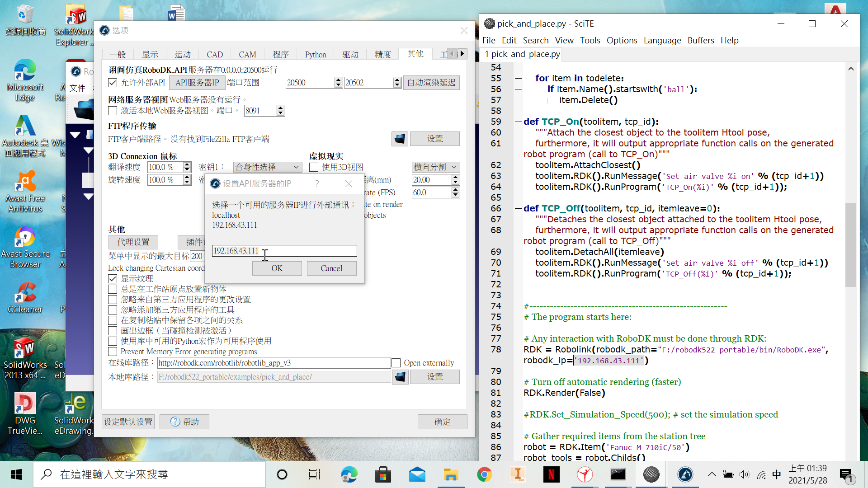Toggle the Open externally checkbox
Screen dimensions: 868x488
(x=396, y=363)
